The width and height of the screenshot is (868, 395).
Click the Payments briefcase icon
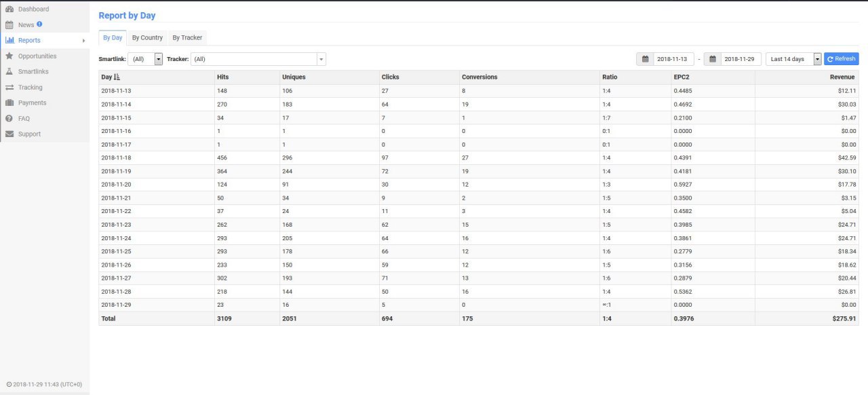point(9,102)
